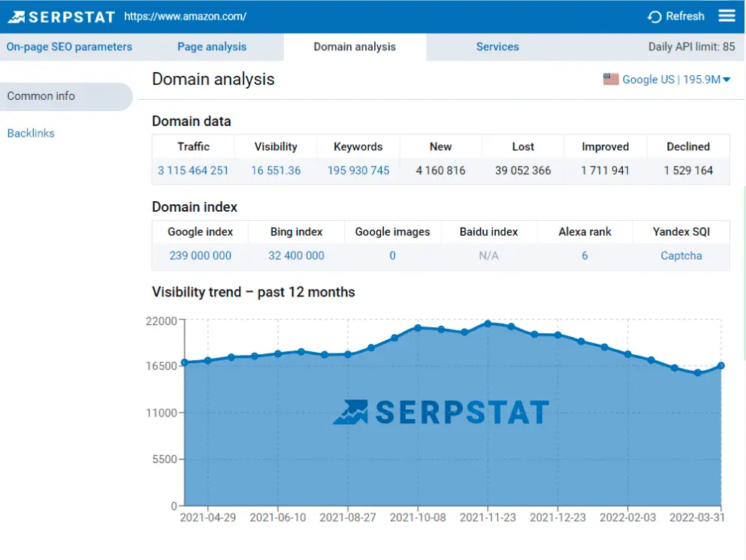Open the hamburger menu icon
Image resolution: width=746 pixels, height=560 pixels.
726,17
